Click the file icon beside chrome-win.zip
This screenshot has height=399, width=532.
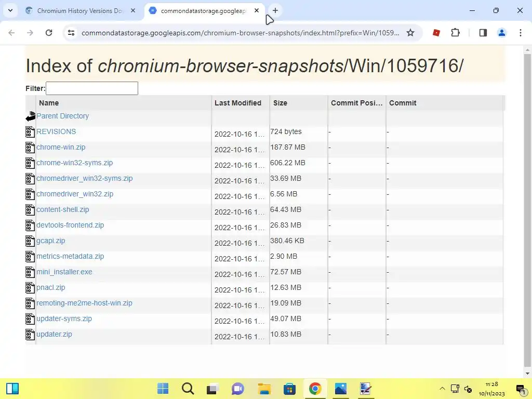point(30,147)
